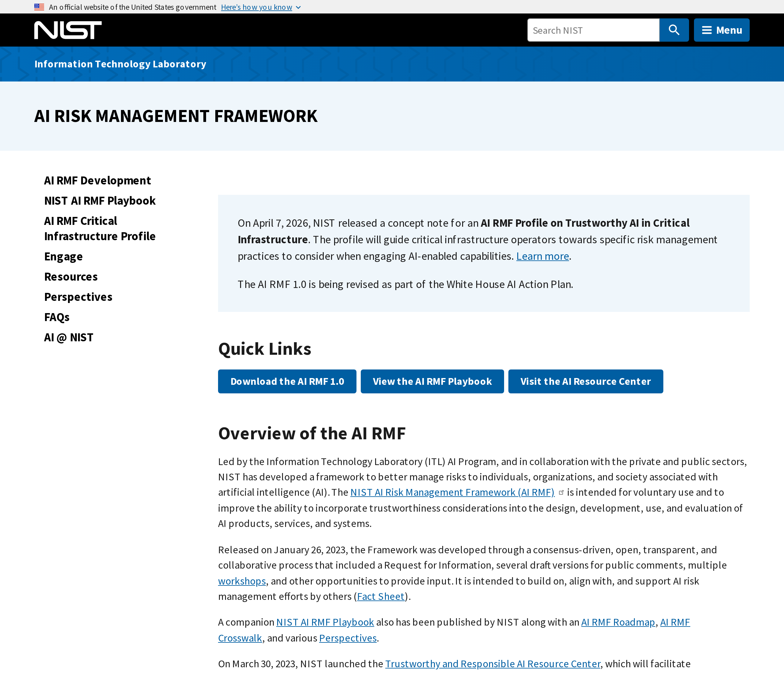The height and width of the screenshot is (674, 784).
Task: Click the Overview of the AI RMF heading
Action: tap(312, 433)
